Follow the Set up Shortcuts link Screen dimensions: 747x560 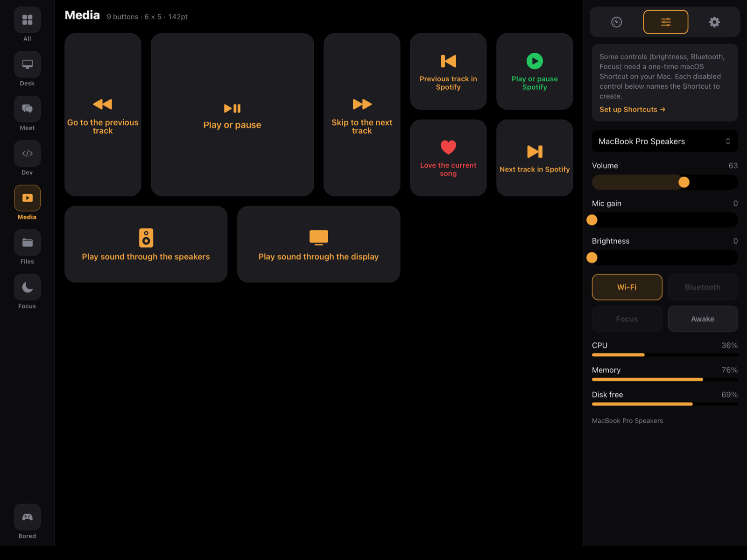point(632,109)
